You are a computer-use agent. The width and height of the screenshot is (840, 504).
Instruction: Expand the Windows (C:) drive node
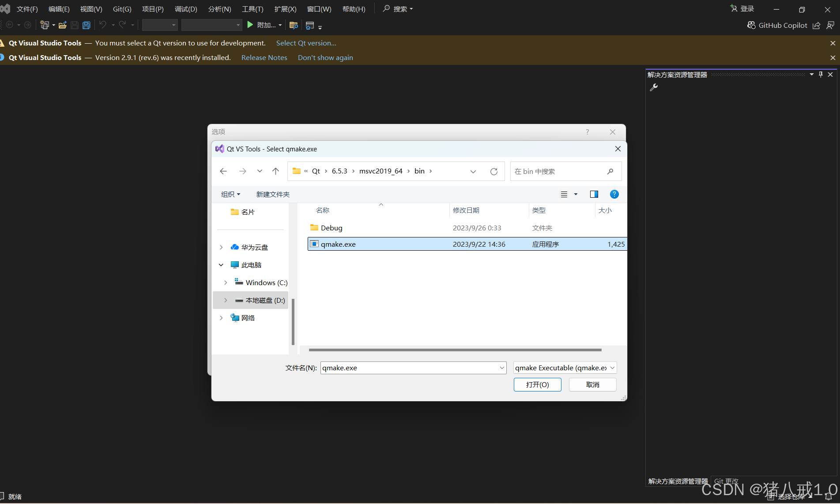coord(226,282)
